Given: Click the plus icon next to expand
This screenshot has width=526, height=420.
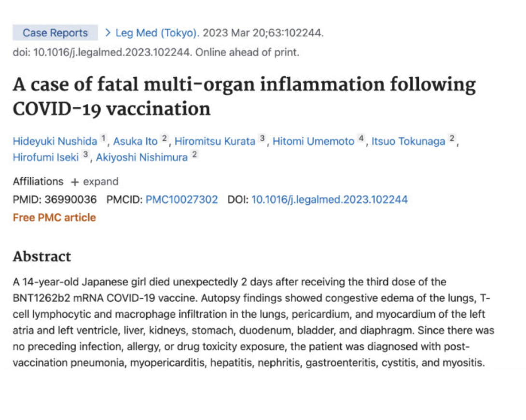Looking at the screenshot, I should [x=75, y=182].
